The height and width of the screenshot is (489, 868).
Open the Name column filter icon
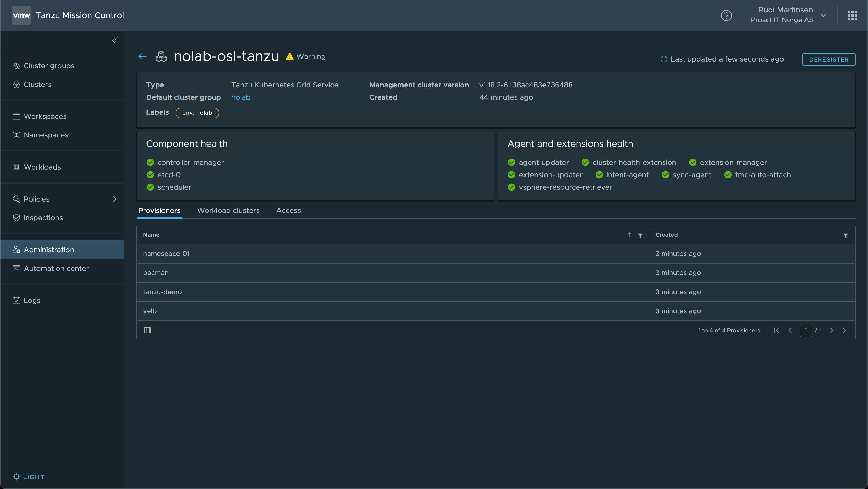click(x=640, y=235)
